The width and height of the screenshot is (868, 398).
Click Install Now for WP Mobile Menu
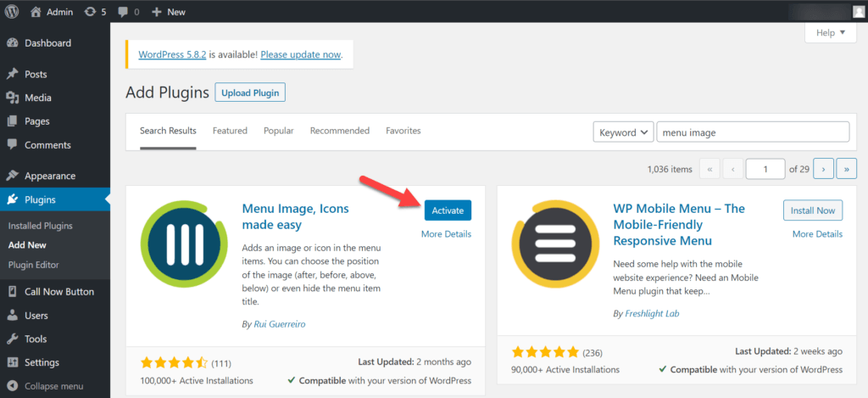coord(813,210)
